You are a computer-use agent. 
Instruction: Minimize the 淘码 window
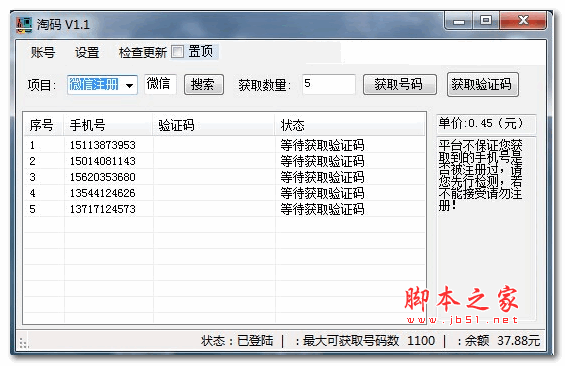coord(459,21)
